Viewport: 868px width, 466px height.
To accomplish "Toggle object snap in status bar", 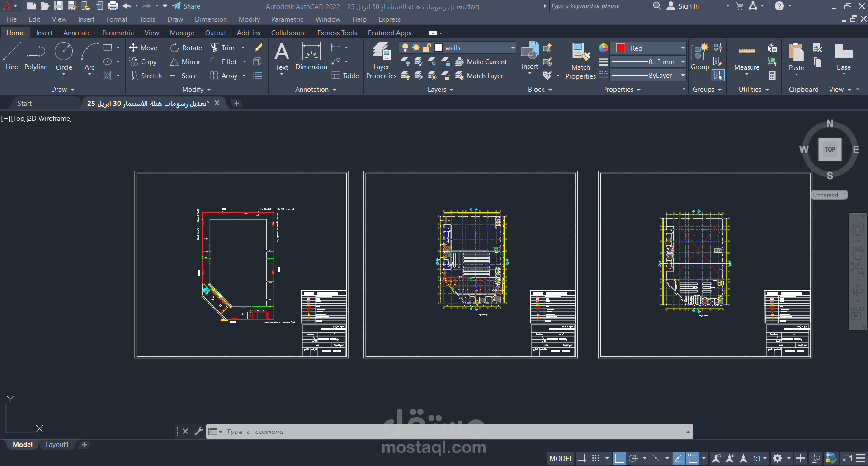I will point(693,458).
